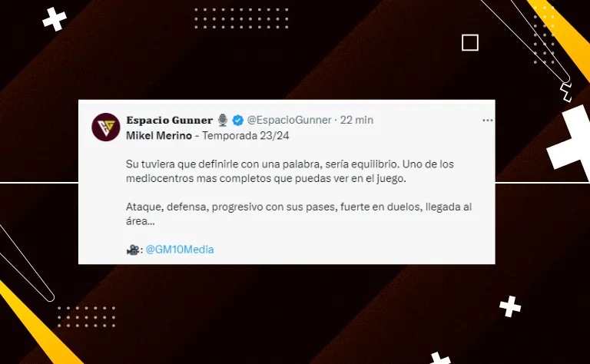Open the @GM10Media mention link

180,250
